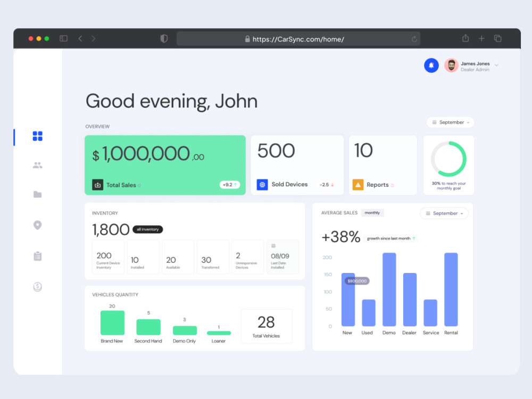Click the browser forward arrow
Image resolution: width=532 pixels, height=399 pixels.
tap(93, 39)
